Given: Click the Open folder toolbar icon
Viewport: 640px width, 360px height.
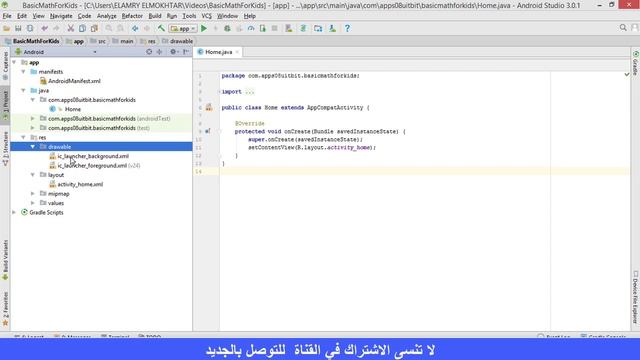Looking at the screenshot, I should pyautogui.click(x=7, y=28).
